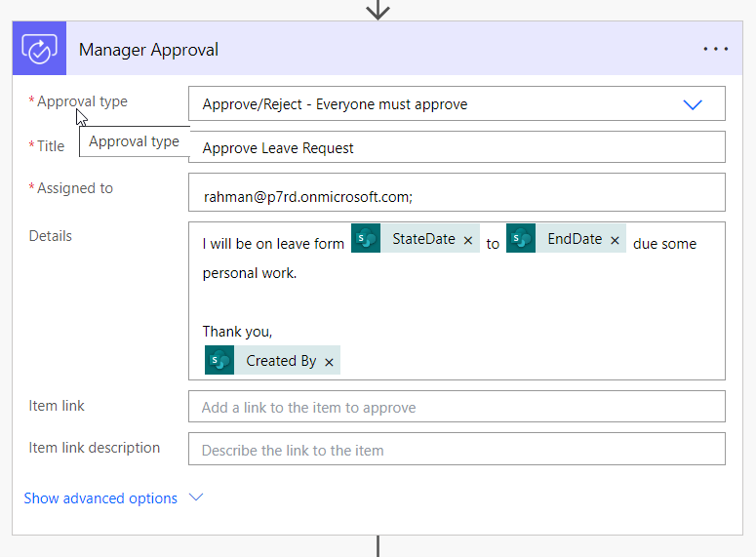Click the Manager Approval header title
This screenshot has width=756, height=557.
[x=148, y=50]
